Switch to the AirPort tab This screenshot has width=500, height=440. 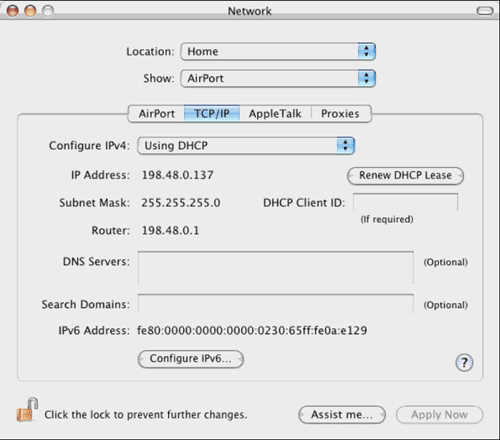point(157,114)
